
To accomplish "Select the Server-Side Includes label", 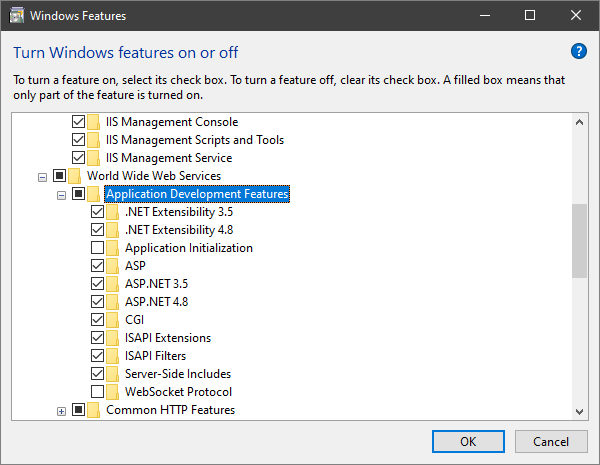I will 178,374.
